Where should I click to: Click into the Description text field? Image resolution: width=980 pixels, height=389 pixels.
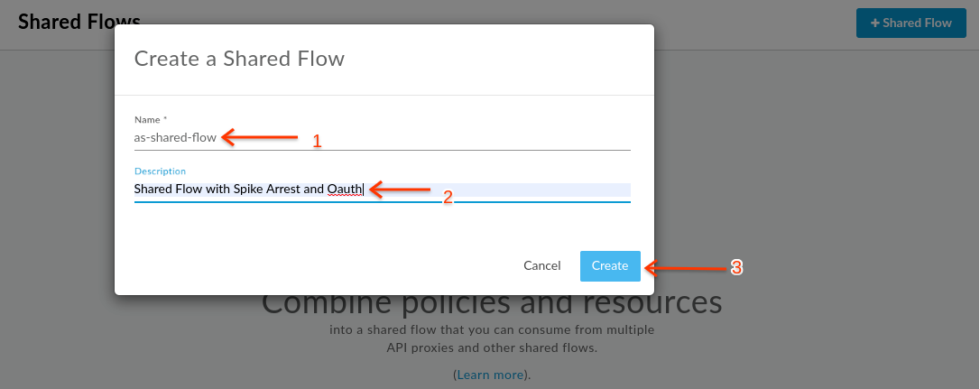click(x=382, y=190)
